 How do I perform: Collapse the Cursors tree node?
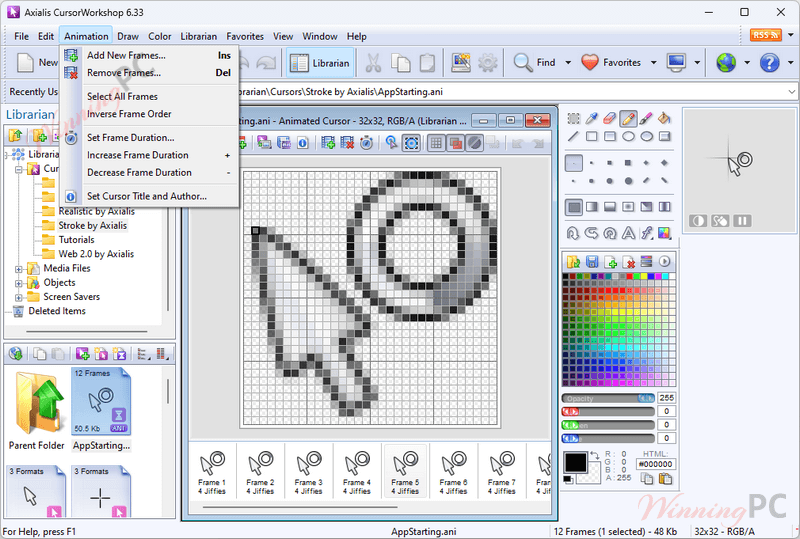(19, 169)
